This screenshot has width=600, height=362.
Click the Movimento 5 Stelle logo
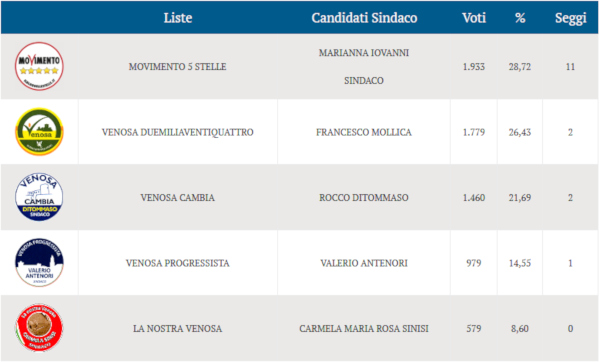[39, 66]
